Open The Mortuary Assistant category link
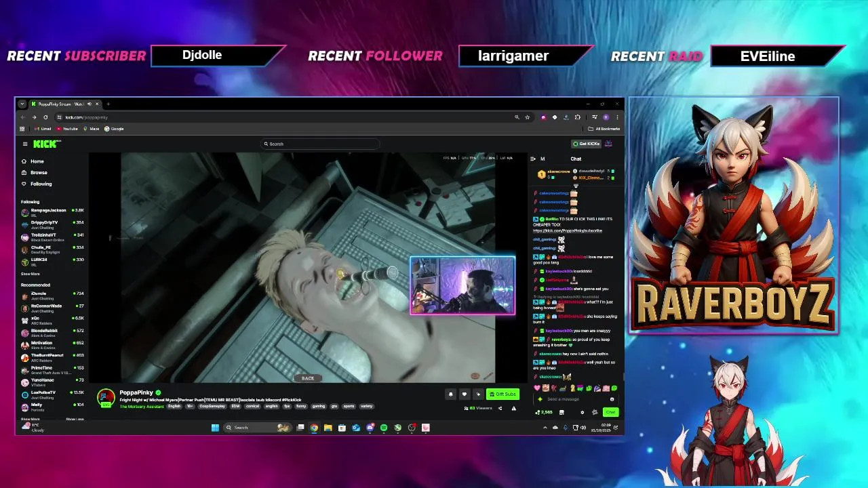 click(141, 406)
